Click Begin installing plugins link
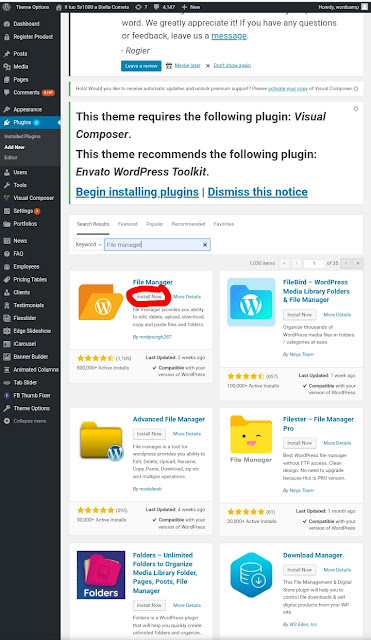This screenshot has width=371, height=640. pos(137,192)
